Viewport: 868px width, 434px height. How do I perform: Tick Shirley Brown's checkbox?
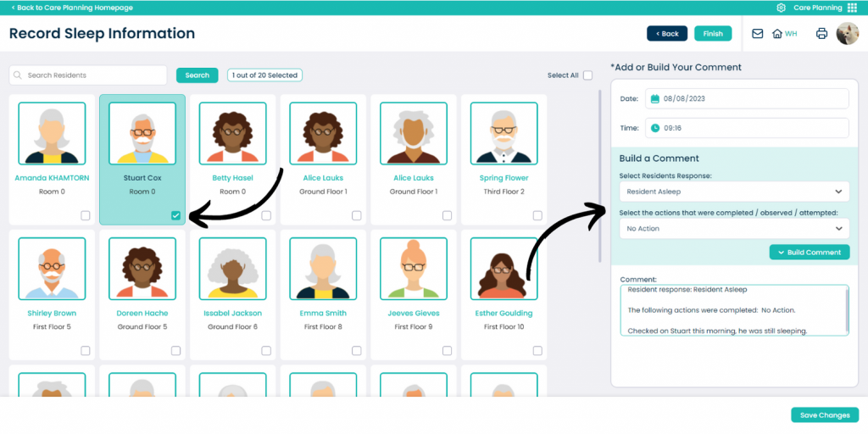click(86, 350)
